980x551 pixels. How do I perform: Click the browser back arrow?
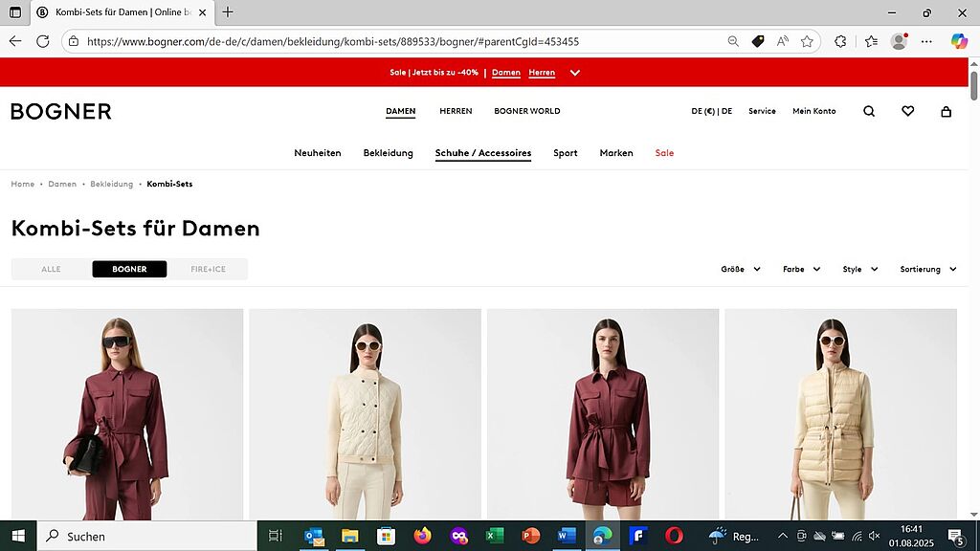[15, 41]
